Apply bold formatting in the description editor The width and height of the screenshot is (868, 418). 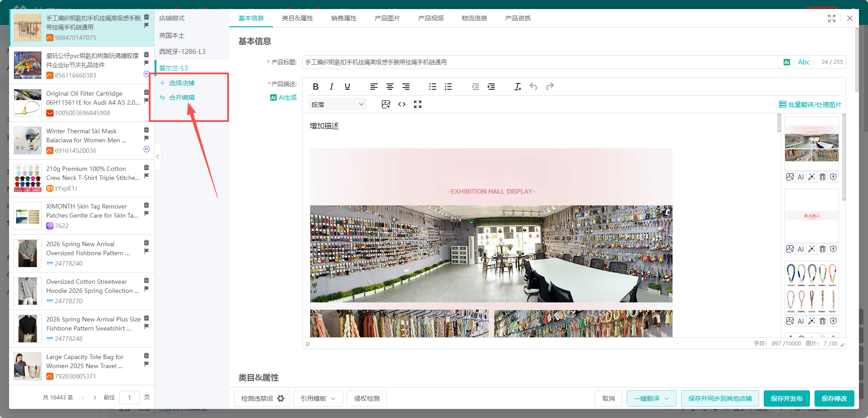(x=316, y=87)
